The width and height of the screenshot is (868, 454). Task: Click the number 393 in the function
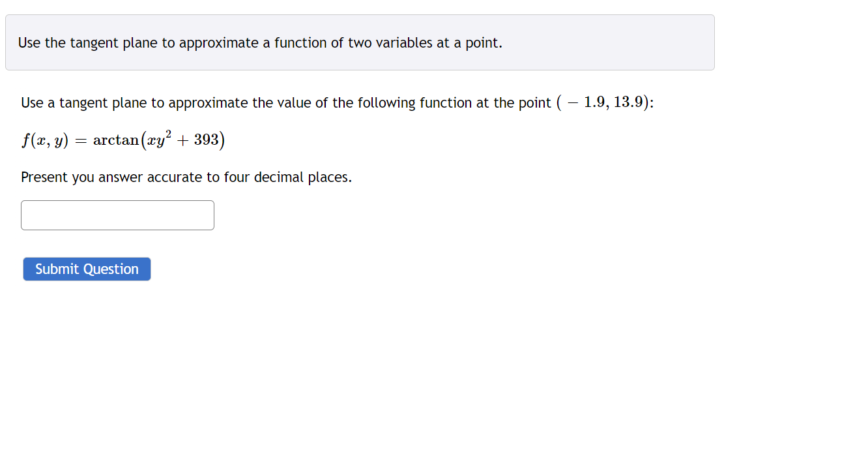pyautogui.click(x=207, y=139)
